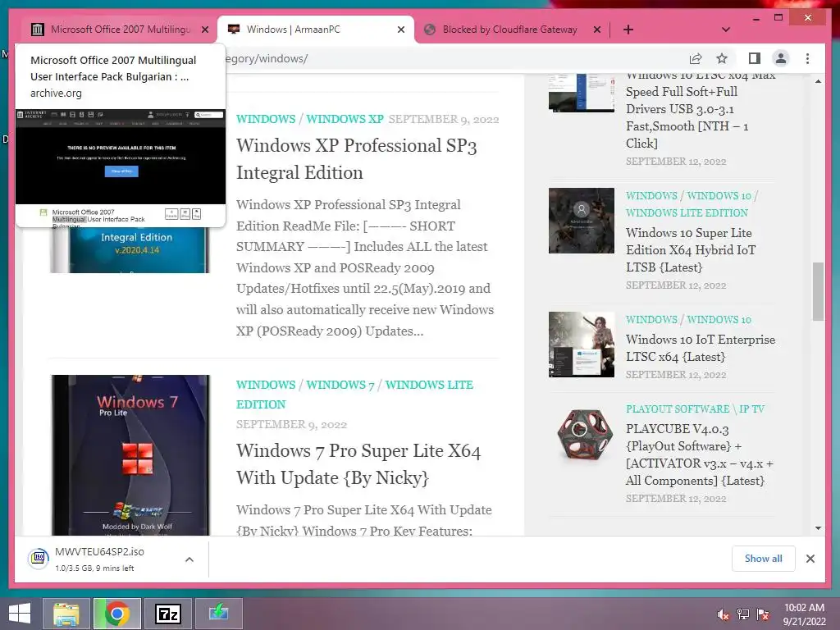Image resolution: width=840 pixels, height=630 pixels.
Task: Click the Windows 10 LTSC sidebar thumbnail
Action: click(582, 93)
